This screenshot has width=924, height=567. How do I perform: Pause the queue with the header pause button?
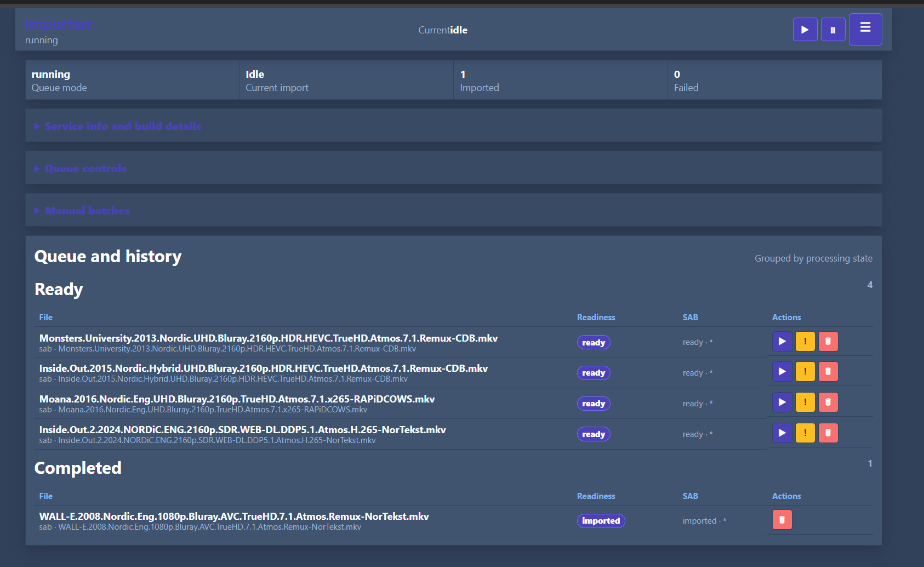coord(833,30)
